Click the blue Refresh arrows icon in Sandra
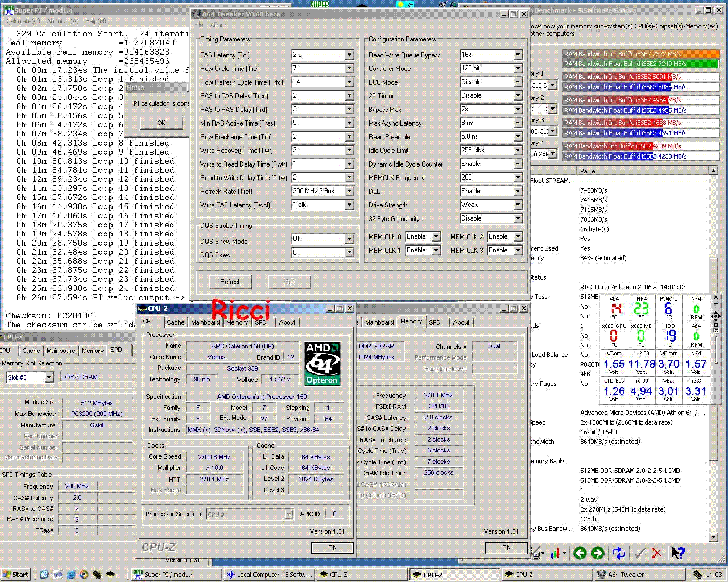The height and width of the screenshot is (582, 728). tap(619, 553)
